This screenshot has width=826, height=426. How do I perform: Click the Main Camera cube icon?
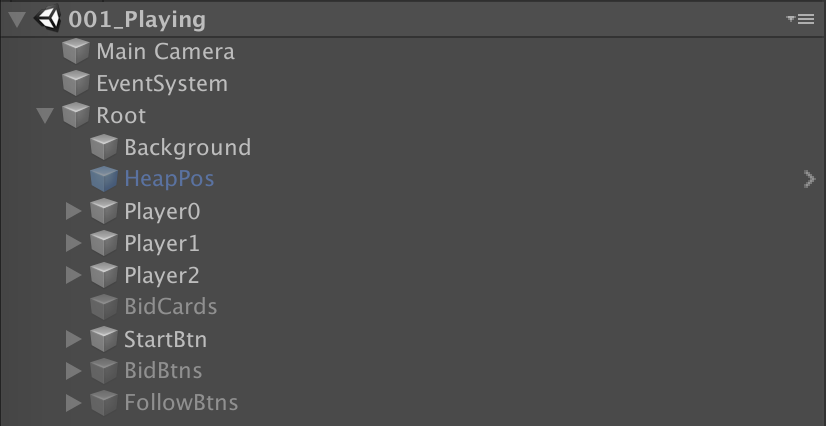(x=76, y=52)
